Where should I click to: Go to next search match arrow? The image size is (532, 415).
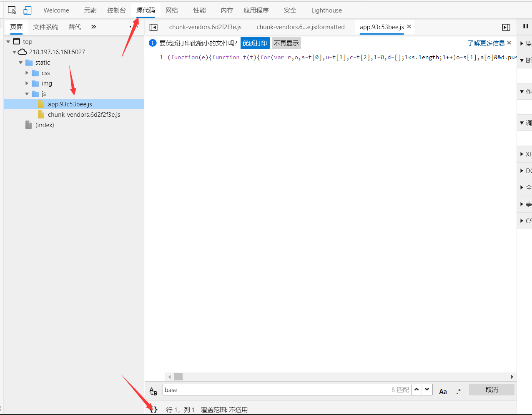pyautogui.click(x=427, y=390)
